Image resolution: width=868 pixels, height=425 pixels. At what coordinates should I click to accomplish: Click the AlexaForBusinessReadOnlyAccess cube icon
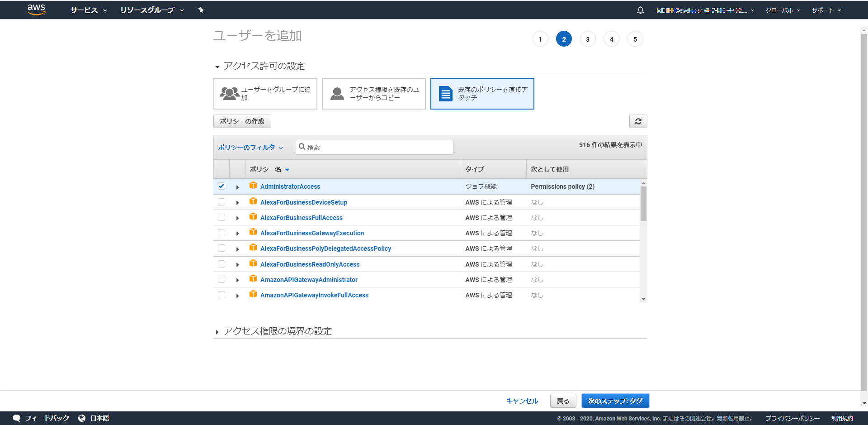[253, 263]
